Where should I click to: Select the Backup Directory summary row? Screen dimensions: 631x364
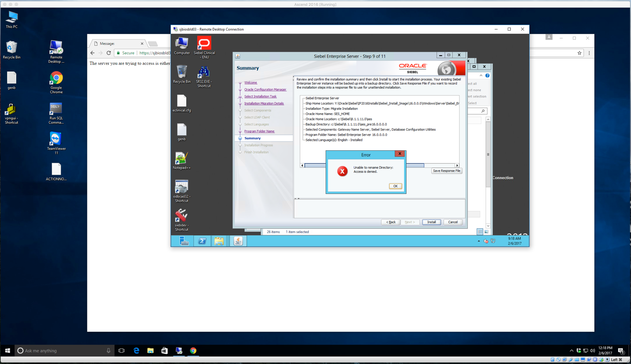(346, 124)
